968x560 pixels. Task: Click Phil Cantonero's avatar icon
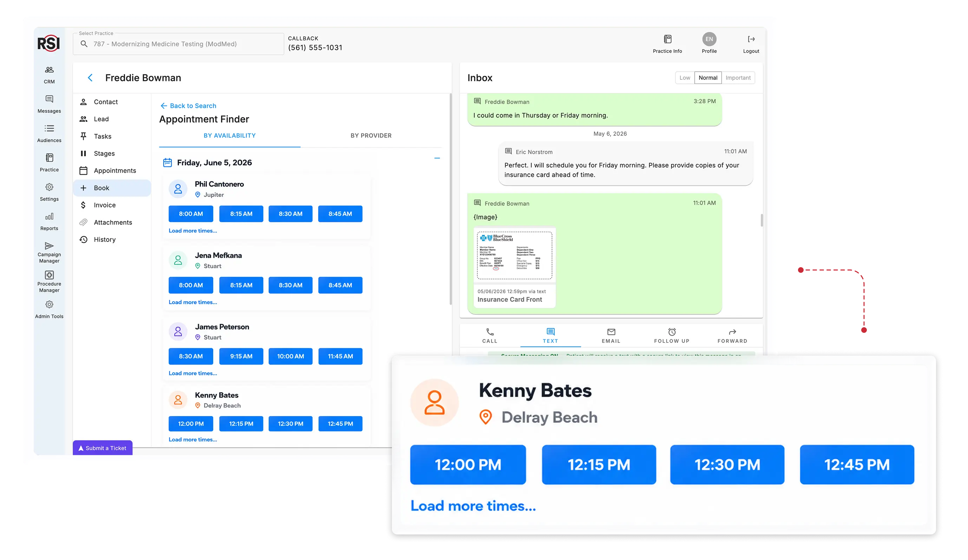(178, 189)
